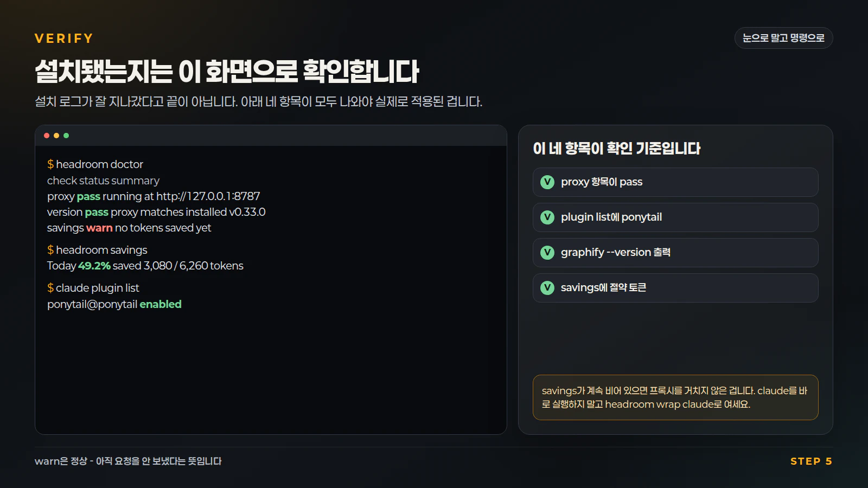Click the check icon beside plugin list에 ponytail
This screenshot has height=488, width=868.
click(547, 217)
